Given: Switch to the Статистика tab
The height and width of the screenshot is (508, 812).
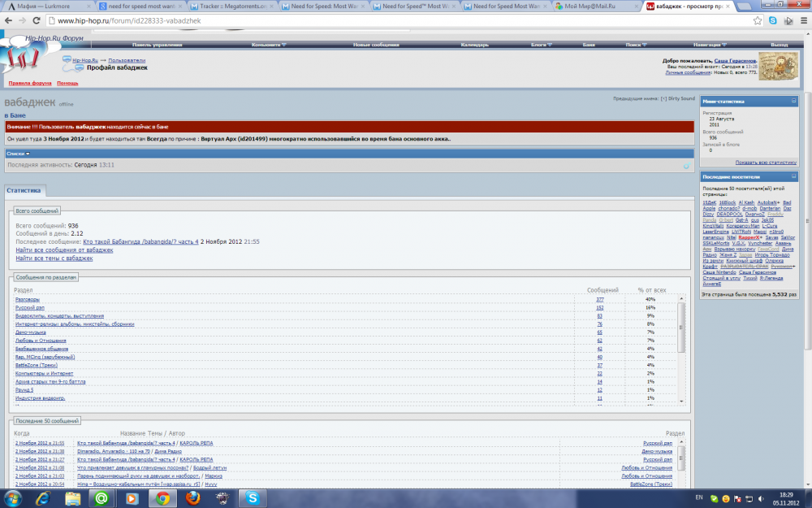Looking at the screenshot, I should tap(23, 190).
